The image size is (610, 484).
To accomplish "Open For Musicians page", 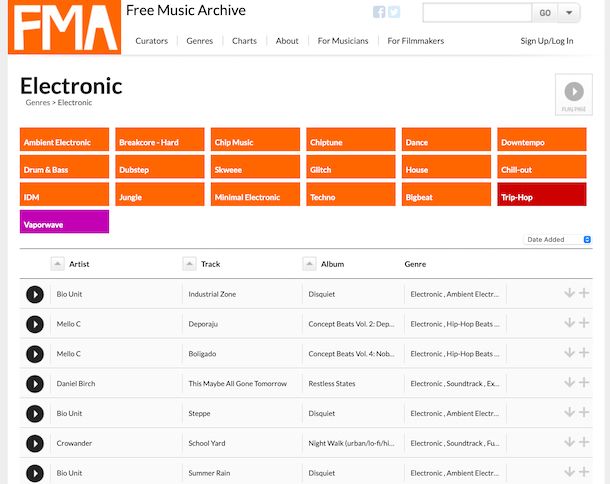I will pyautogui.click(x=343, y=41).
